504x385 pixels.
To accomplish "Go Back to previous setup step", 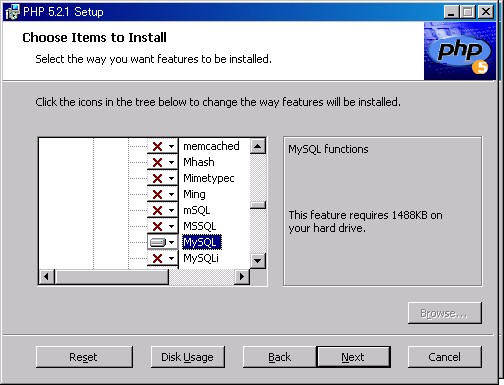I will tap(279, 357).
